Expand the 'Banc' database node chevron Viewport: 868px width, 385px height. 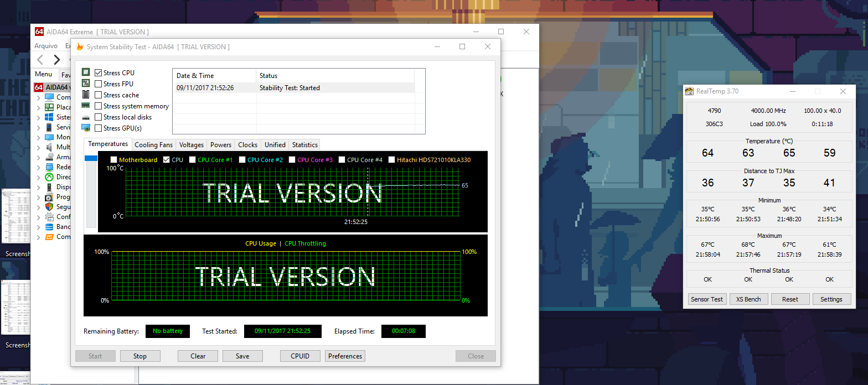pos(38,227)
